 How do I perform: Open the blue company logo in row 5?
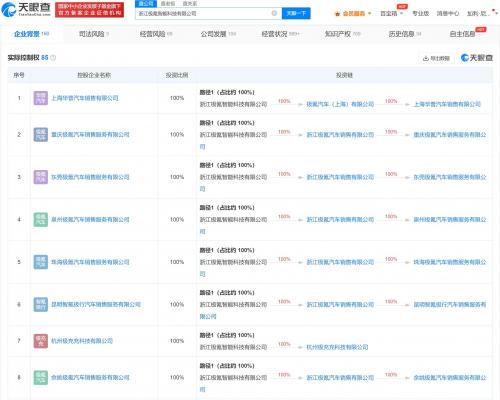[x=41, y=262]
